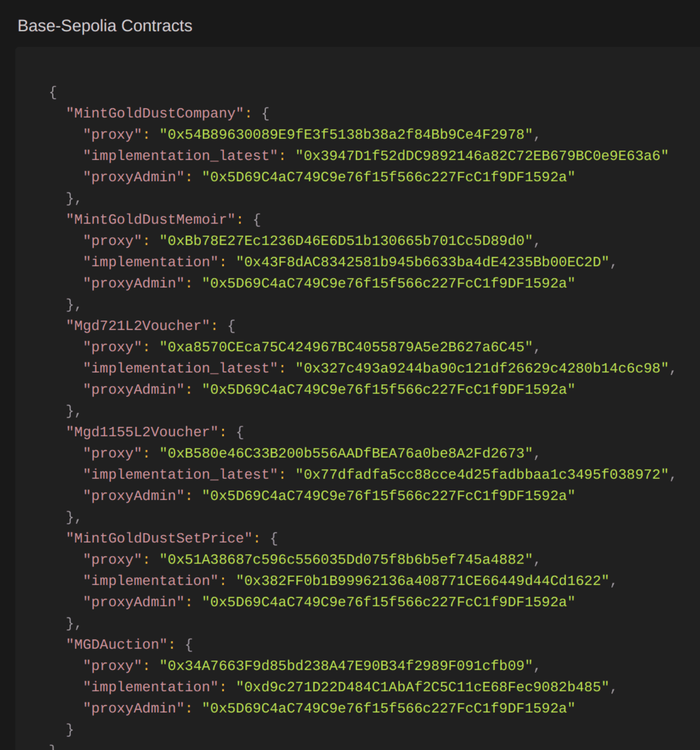The height and width of the screenshot is (750, 700).
Task: Click implementation_latest address 0x77dfadfa5c...
Action: [x=482, y=474]
